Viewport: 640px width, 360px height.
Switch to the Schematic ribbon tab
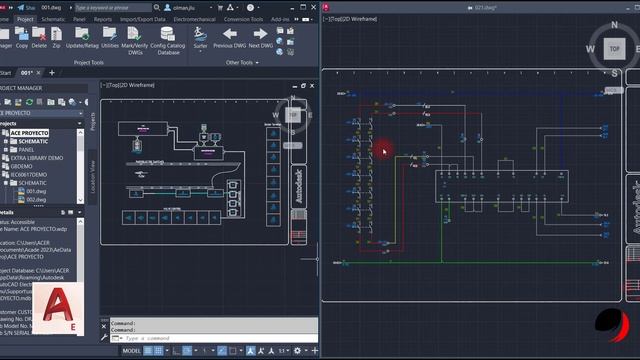pos(53,19)
